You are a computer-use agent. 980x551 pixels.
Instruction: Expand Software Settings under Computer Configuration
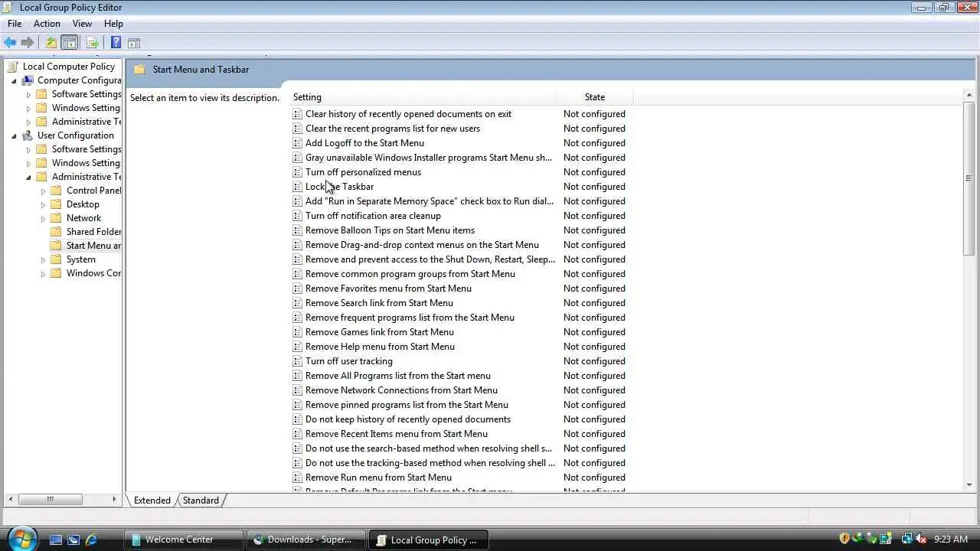29,94
